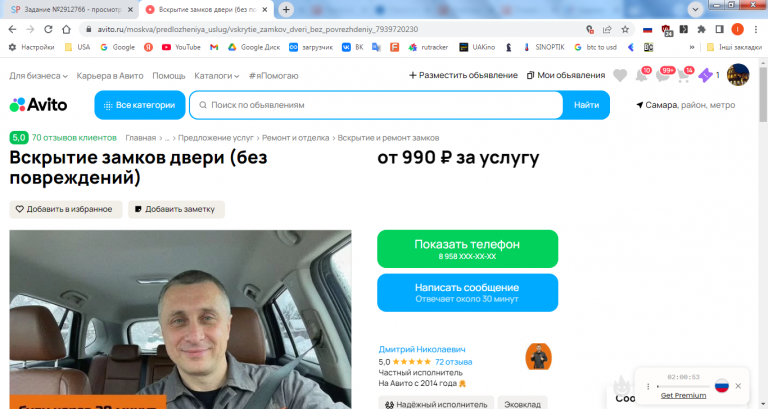
Task: Expand the Для бизнеса dropdown
Action: 38,76
